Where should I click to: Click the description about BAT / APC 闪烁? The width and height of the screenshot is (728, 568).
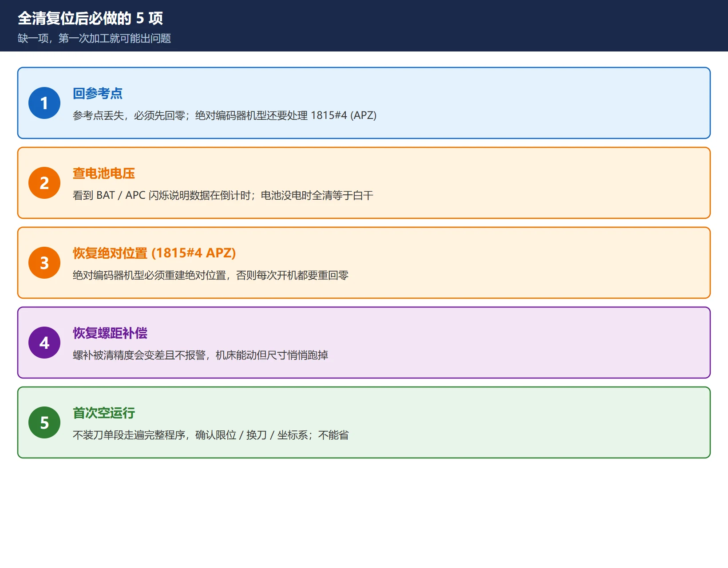pyautogui.click(x=223, y=195)
